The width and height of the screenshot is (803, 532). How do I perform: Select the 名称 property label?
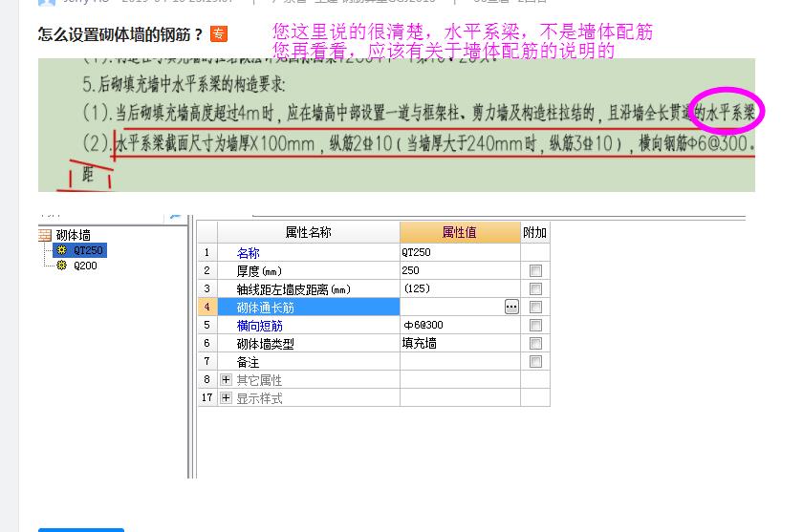point(248,253)
